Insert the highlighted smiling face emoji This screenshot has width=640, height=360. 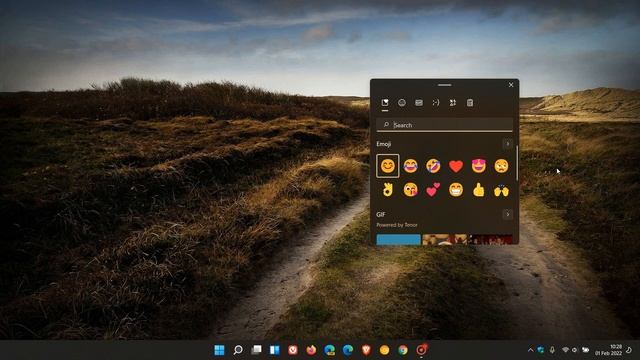click(387, 166)
